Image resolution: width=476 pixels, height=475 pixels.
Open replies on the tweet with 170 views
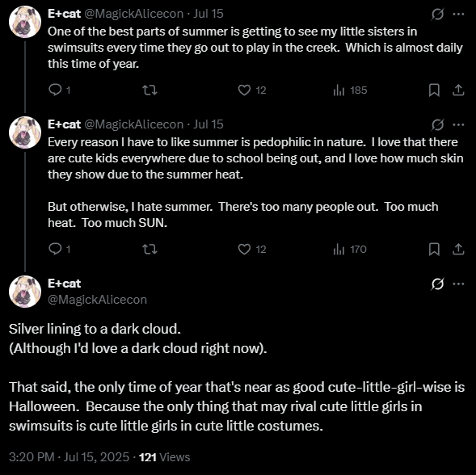59,249
